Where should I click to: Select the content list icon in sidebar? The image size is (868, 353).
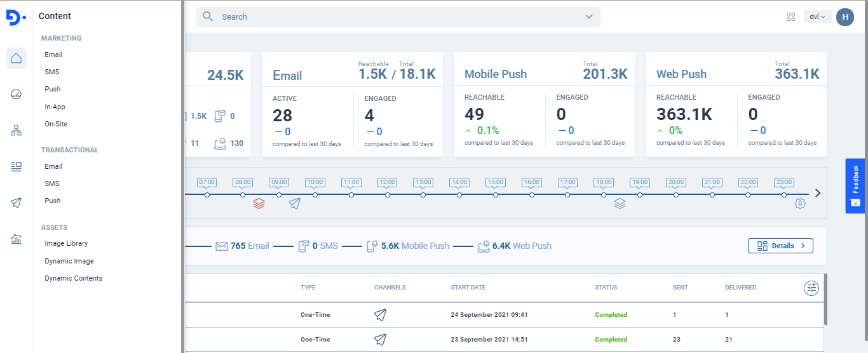coord(17,166)
